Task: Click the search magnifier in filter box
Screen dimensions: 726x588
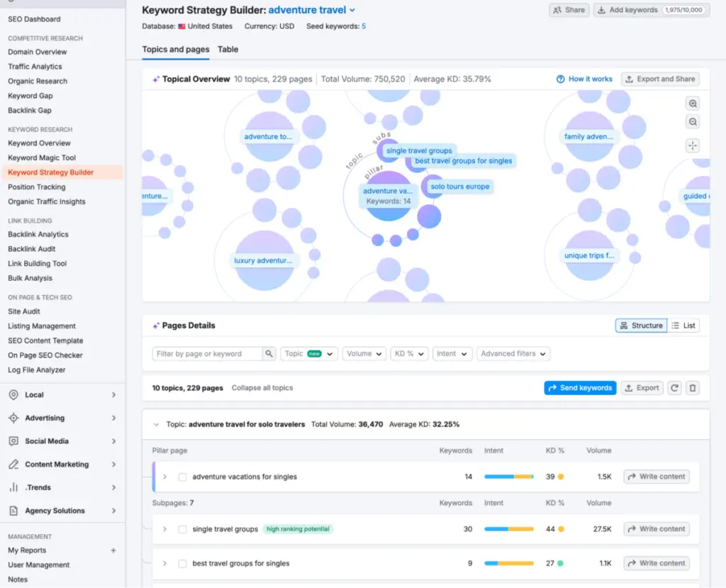Action: (269, 354)
